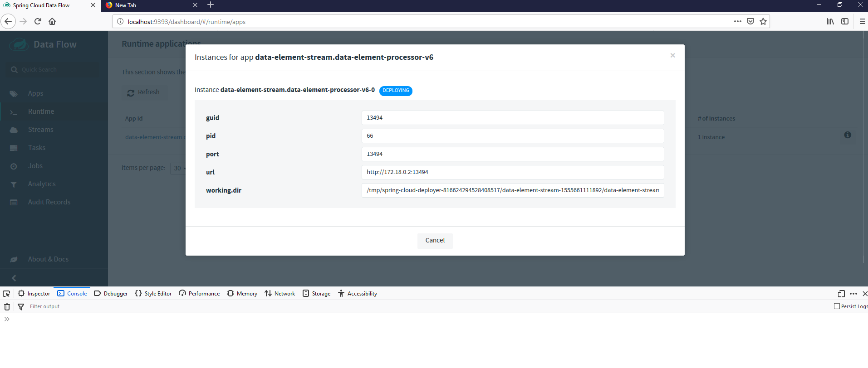Open the browser home page

[x=52, y=21]
